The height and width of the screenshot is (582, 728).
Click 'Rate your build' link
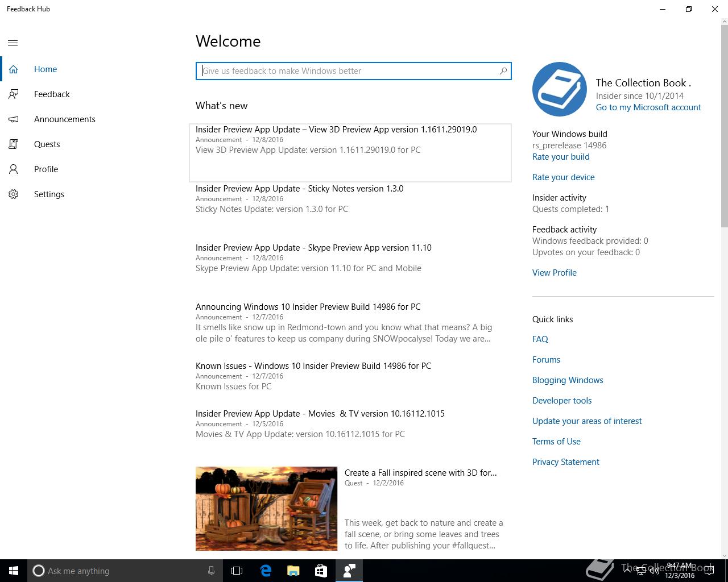click(x=561, y=157)
